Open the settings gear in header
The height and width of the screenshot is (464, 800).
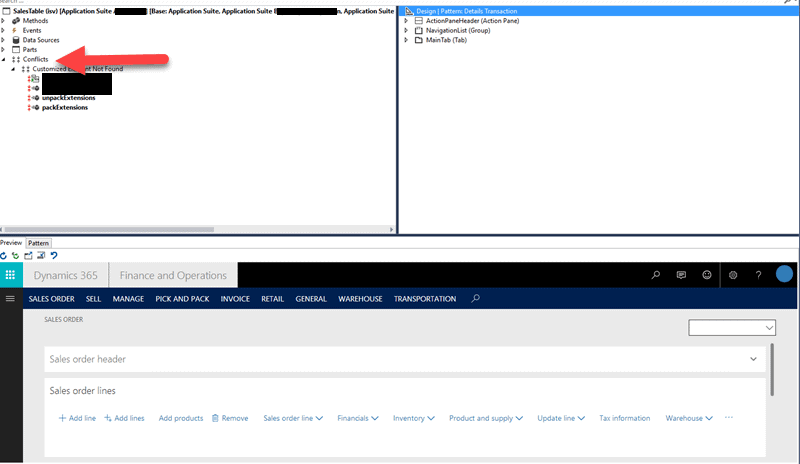click(733, 275)
